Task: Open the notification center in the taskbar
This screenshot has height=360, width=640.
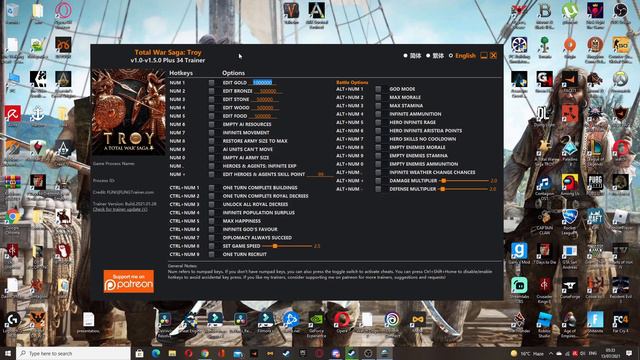Action: point(629,353)
